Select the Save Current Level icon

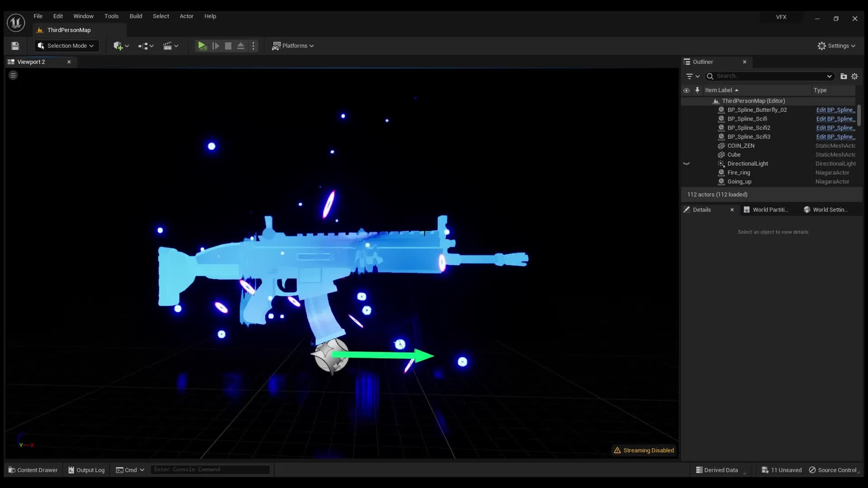point(15,46)
